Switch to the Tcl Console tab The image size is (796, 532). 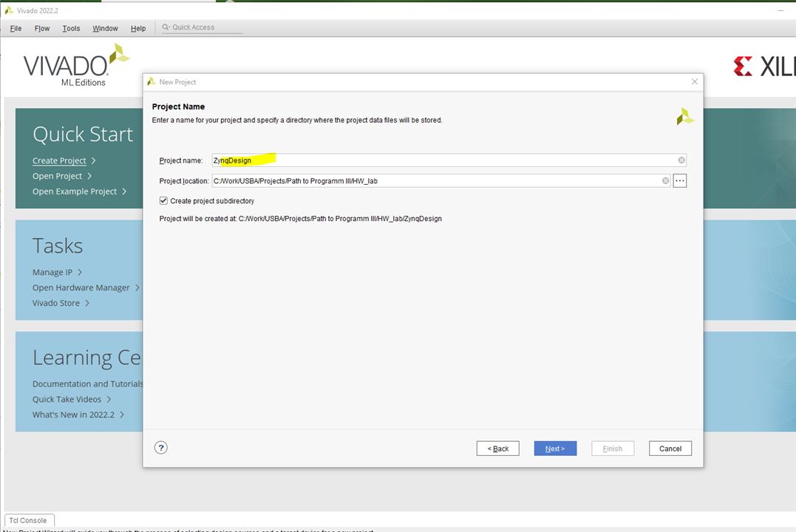[x=29, y=520]
